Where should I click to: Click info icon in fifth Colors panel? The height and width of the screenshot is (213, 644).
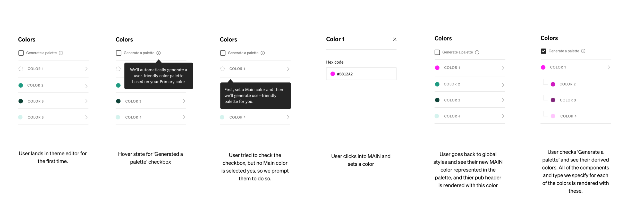tap(477, 52)
